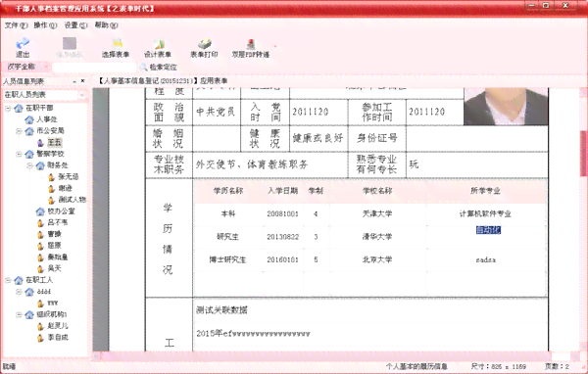Select 赵灵儿 under 组织机构1
The width and height of the screenshot is (588, 374).
(x=58, y=326)
